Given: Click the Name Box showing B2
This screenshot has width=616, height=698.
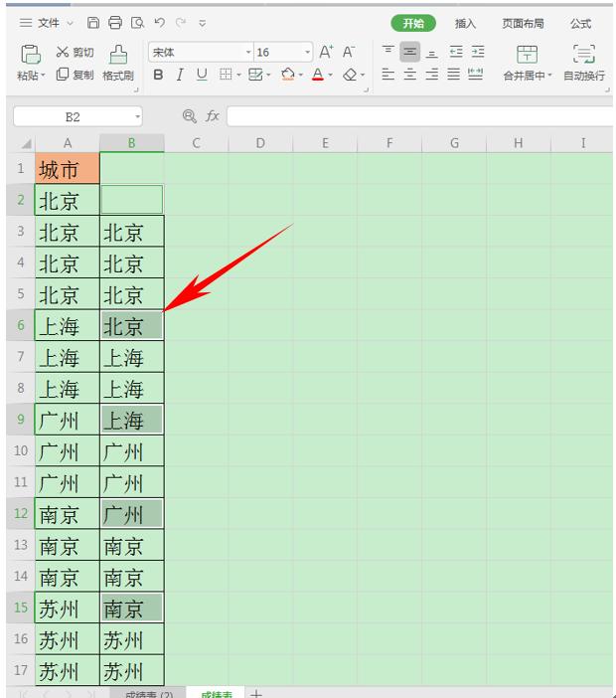Looking at the screenshot, I should tap(73, 116).
